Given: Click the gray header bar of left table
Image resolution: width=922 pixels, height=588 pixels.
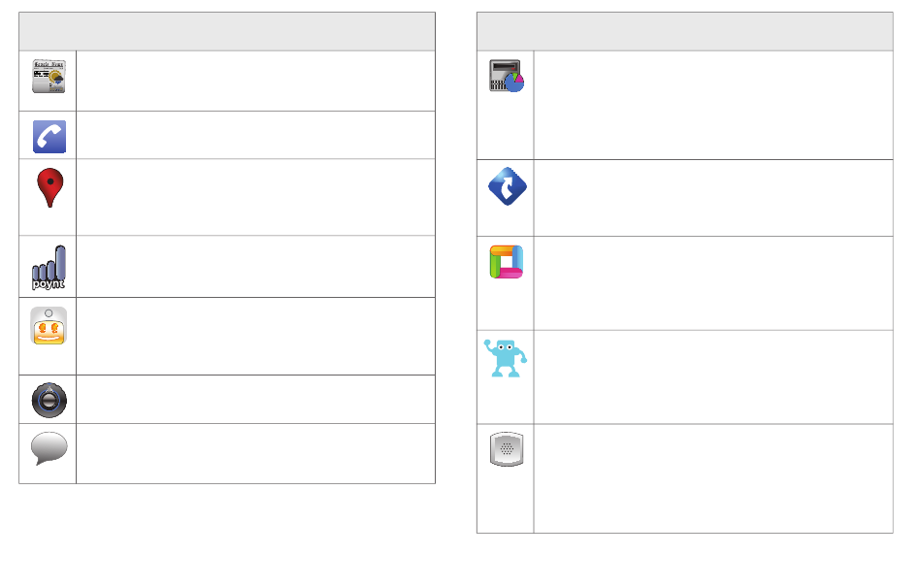Looking at the screenshot, I should pyautogui.click(x=227, y=31).
